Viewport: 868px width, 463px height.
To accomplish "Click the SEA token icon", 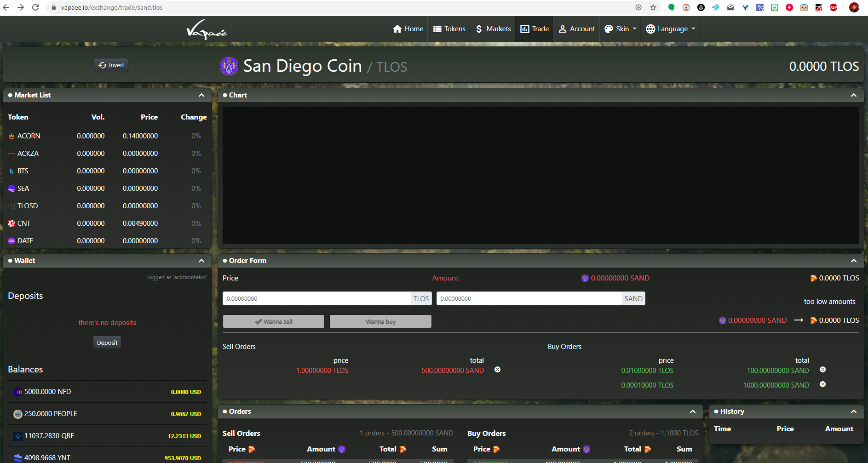I will [x=11, y=189].
